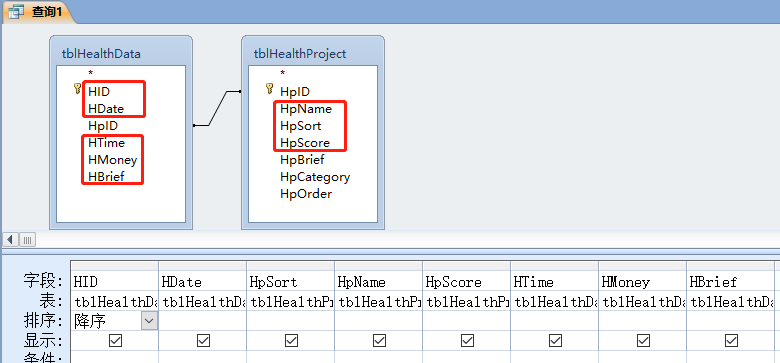
Task: Uncheck the show checkbox for HMoney
Action: (643, 341)
